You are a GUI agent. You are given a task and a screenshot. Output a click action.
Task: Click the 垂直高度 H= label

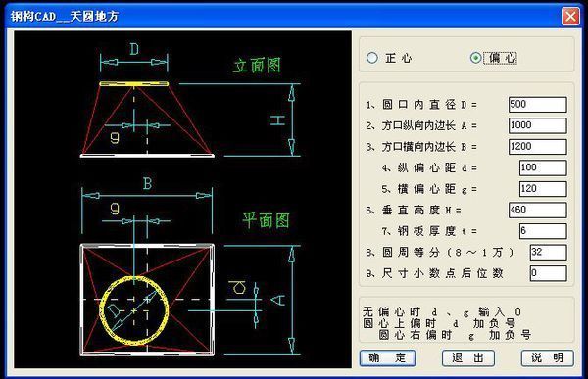[414, 210]
